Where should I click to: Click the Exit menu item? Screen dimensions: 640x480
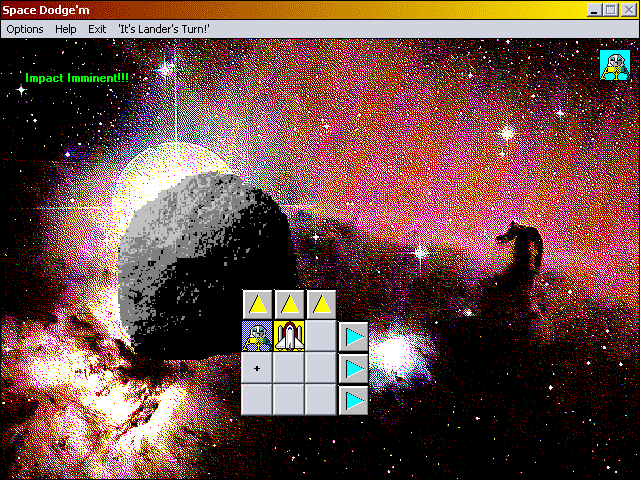pyautogui.click(x=97, y=29)
